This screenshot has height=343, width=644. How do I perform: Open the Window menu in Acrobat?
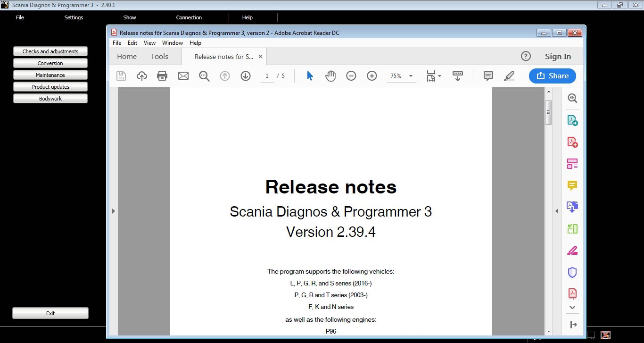173,43
